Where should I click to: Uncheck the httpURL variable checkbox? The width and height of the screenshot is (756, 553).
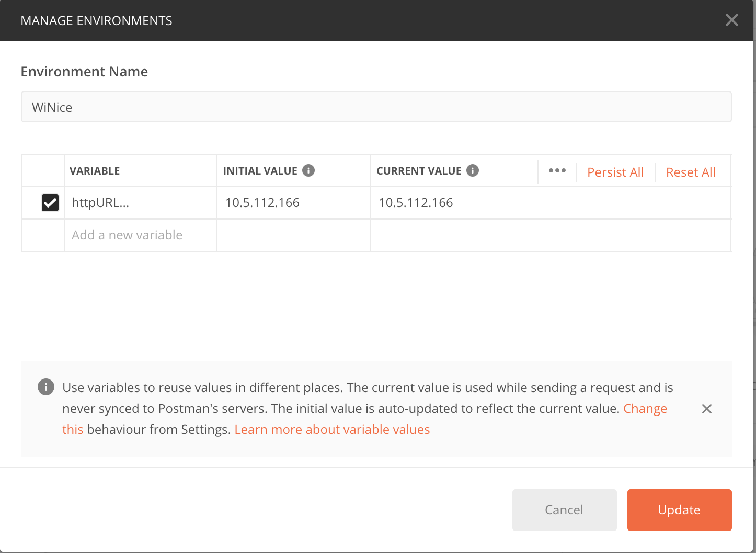coord(50,203)
